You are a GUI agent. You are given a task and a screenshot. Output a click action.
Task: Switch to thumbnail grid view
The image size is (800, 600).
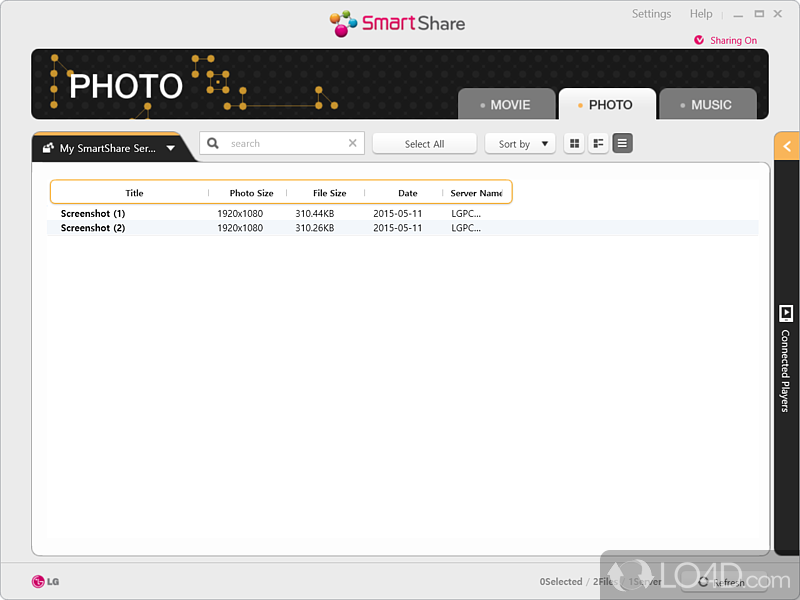point(575,144)
